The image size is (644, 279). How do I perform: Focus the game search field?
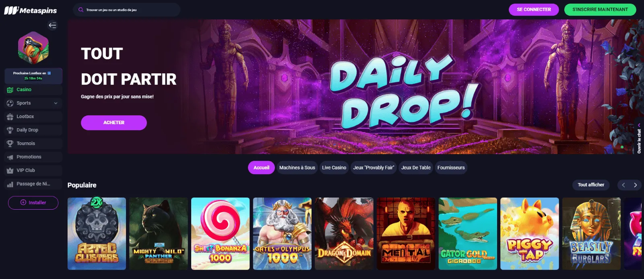pos(126,10)
